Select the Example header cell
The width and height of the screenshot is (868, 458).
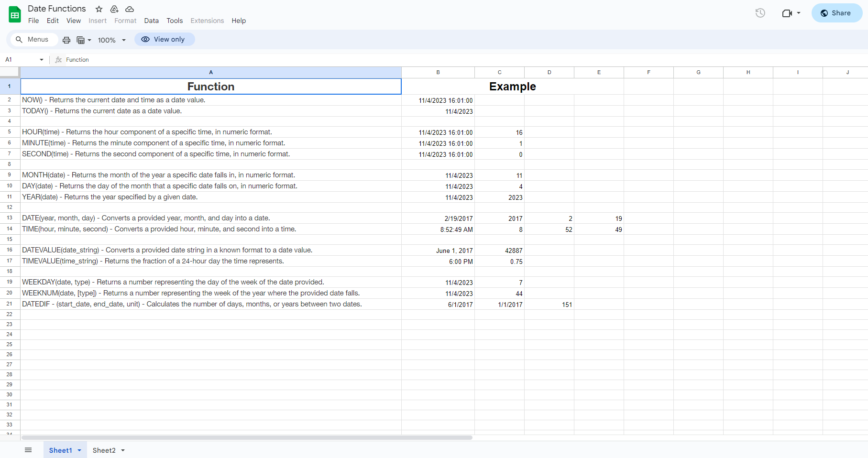coord(512,87)
